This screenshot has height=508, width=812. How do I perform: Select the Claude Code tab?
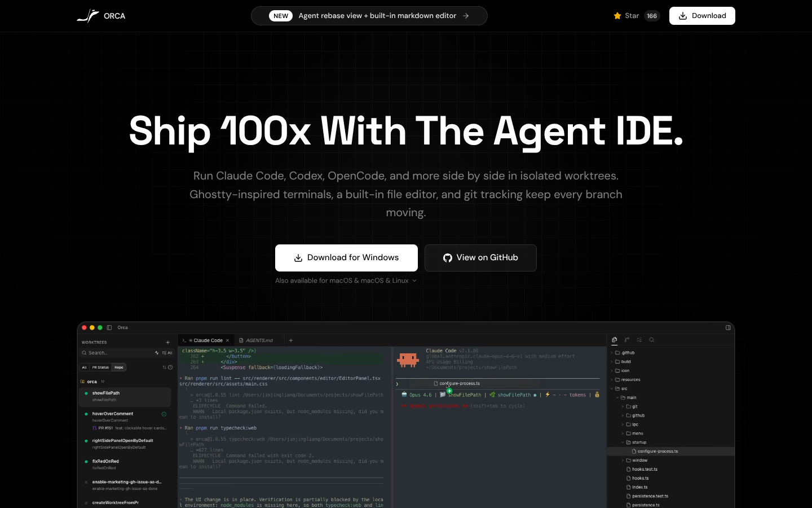point(206,340)
